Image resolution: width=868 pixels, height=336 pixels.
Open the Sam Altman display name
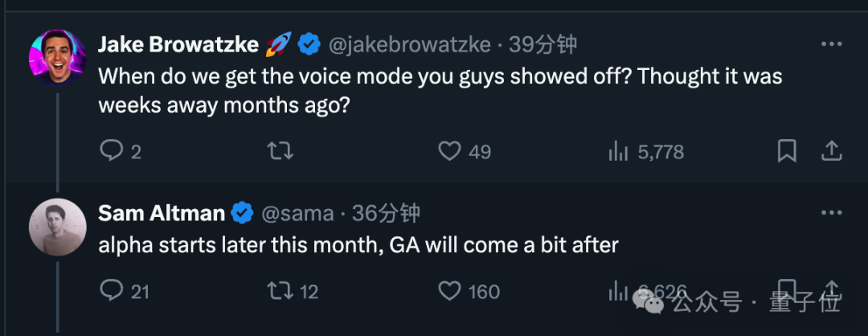(x=162, y=213)
